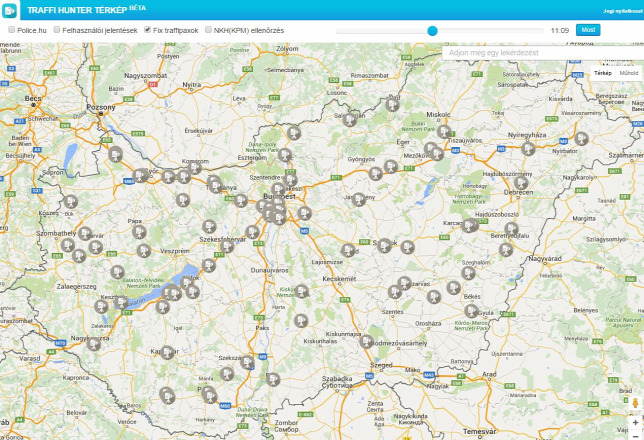Image resolution: width=644 pixels, height=440 pixels.
Task: Select the camera marker near Nyírbátor
Action: [x=581, y=139]
